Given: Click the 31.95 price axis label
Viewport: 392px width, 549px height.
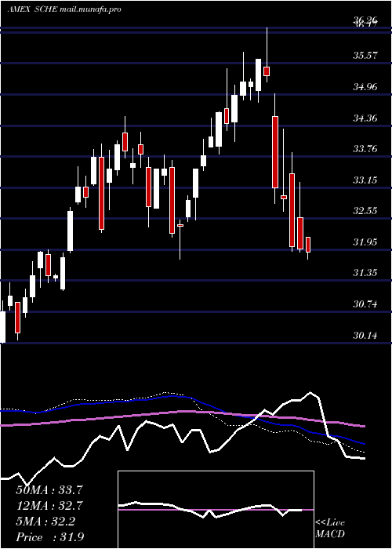Looking at the screenshot, I should tap(365, 242).
